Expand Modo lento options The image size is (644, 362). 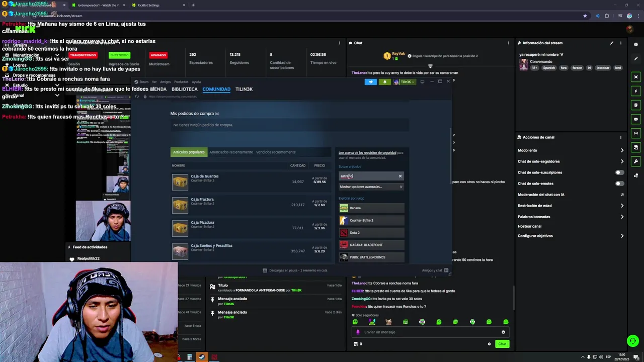tap(622, 150)
